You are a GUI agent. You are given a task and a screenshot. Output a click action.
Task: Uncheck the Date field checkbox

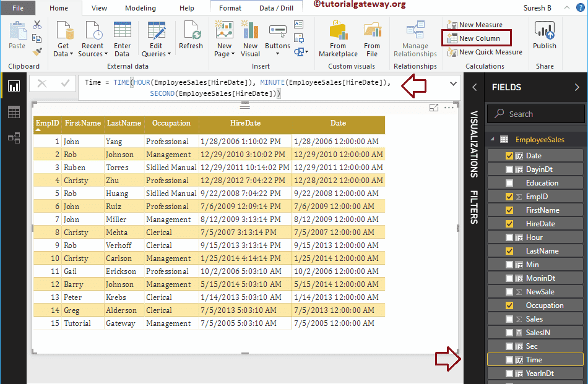click(509, 156)
